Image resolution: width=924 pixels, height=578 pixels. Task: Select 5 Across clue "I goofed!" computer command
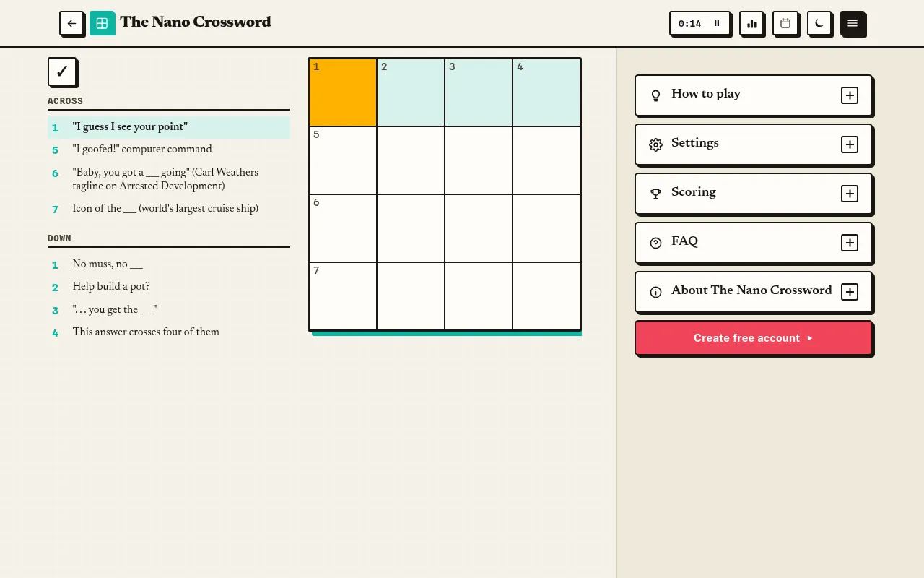(169, 150)
